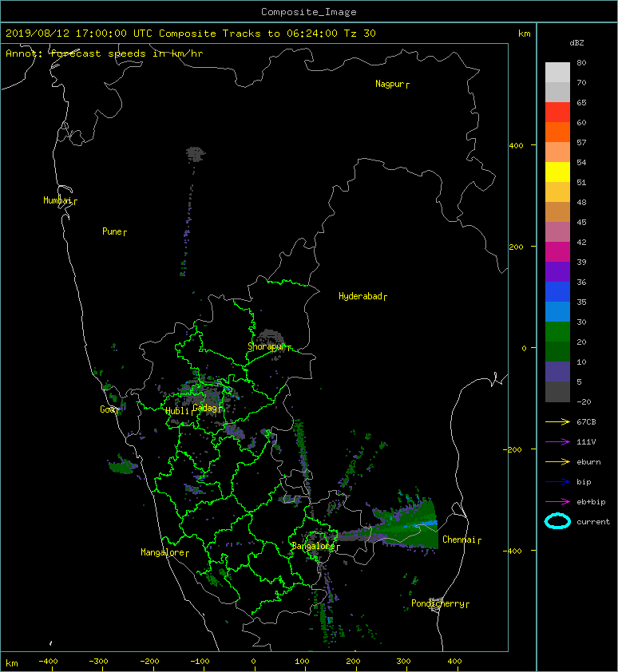Image resolution: width=618 pixels, height=672 pixels.
Task: Click the forecast speeds annotation text
Action: 105,53
